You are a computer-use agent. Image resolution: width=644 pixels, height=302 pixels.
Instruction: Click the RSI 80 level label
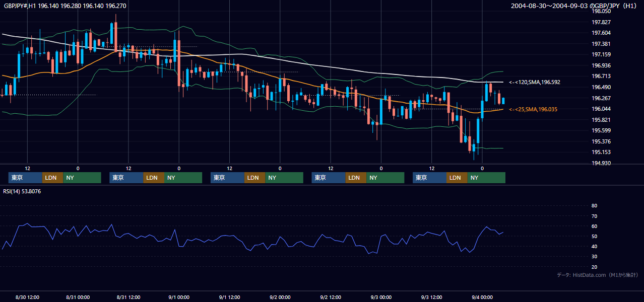(x=594, y=206)
